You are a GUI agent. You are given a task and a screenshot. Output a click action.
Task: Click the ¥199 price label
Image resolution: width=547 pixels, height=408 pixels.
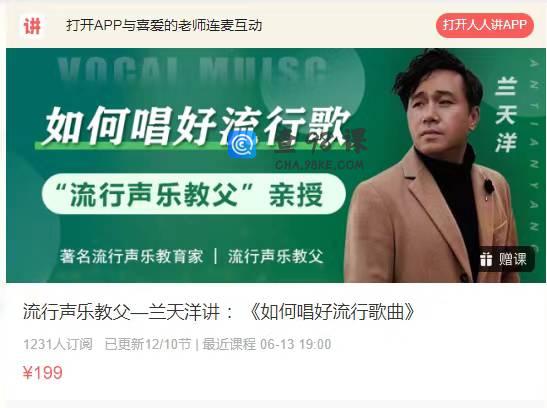click(x=43, y=372)
